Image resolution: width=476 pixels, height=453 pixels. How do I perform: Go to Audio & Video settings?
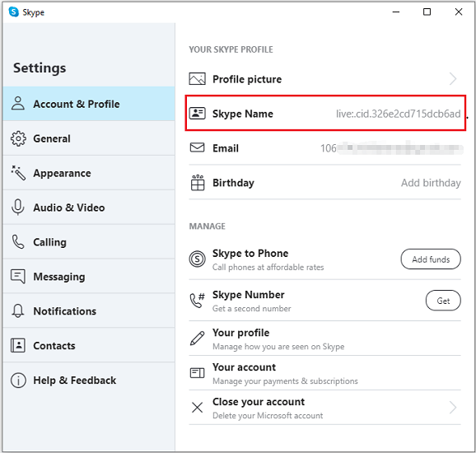(x=89, y=208)
